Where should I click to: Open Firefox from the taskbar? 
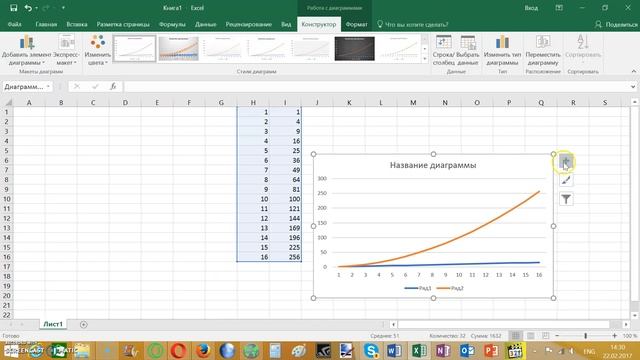(x=202, y=351)
